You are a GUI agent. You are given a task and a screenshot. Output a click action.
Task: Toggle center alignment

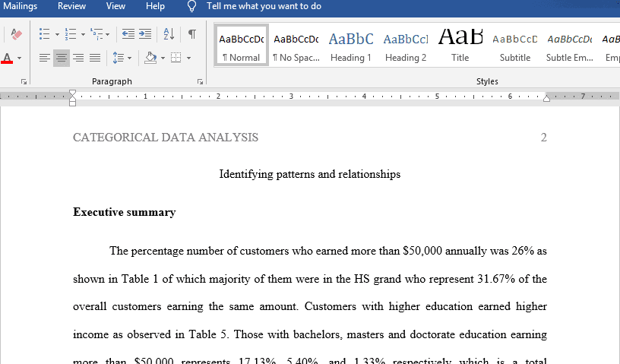pyautogui.click(x=62, y=59)
